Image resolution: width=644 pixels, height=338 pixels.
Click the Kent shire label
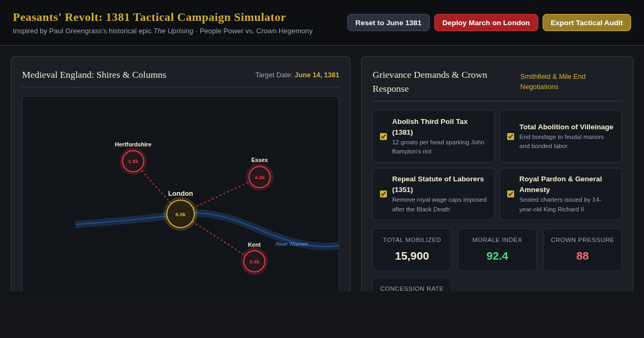pyautogui.click(x=254, y=245)
